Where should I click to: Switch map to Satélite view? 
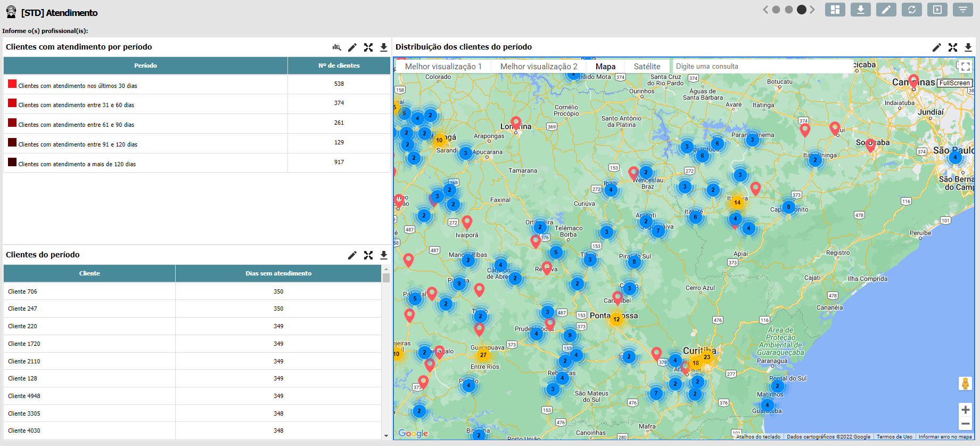[647, 67]
